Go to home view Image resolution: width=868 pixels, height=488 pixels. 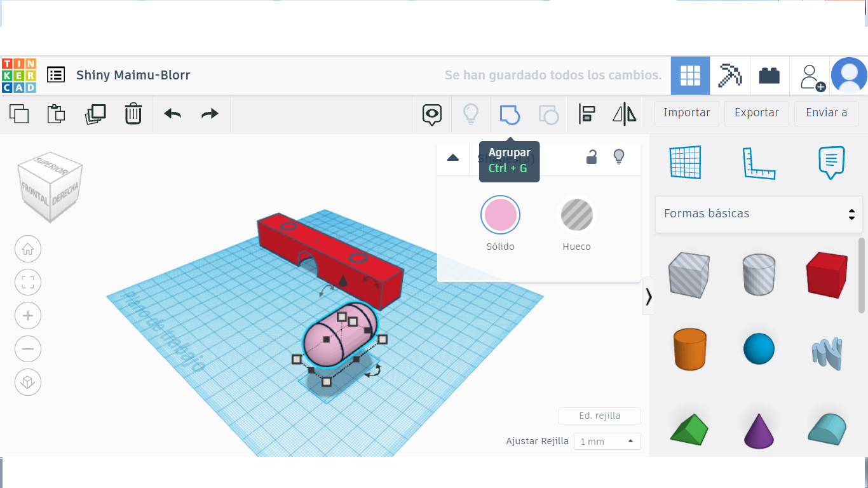[28, 248]
